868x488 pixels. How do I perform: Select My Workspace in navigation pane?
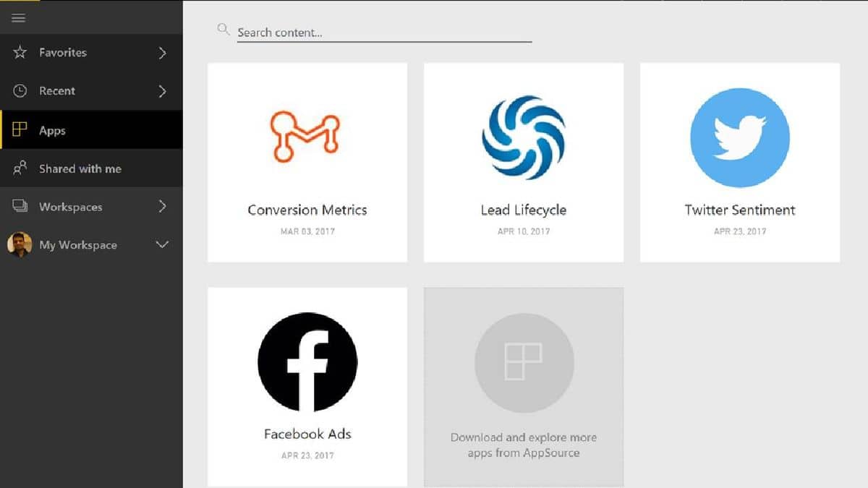pyautogui.click(x=91, y=244)
